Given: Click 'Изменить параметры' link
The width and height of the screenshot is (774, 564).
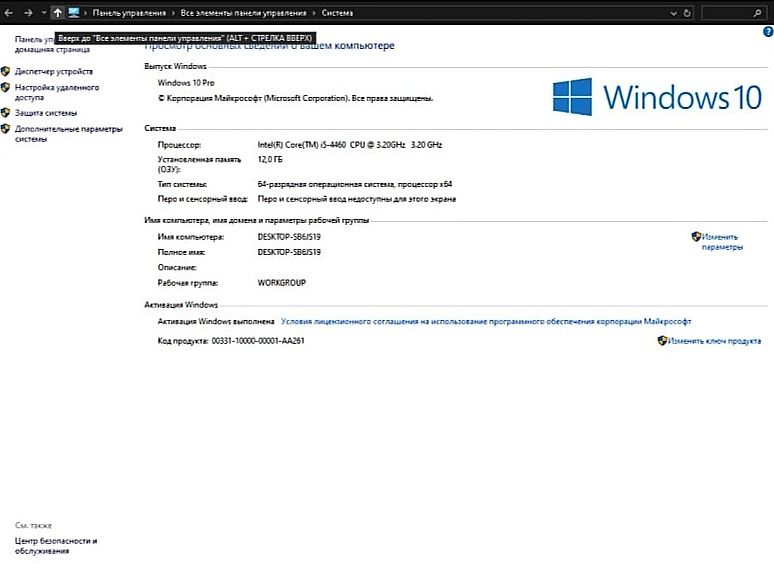Looking at the screenshot, I should tap(722, 242).
